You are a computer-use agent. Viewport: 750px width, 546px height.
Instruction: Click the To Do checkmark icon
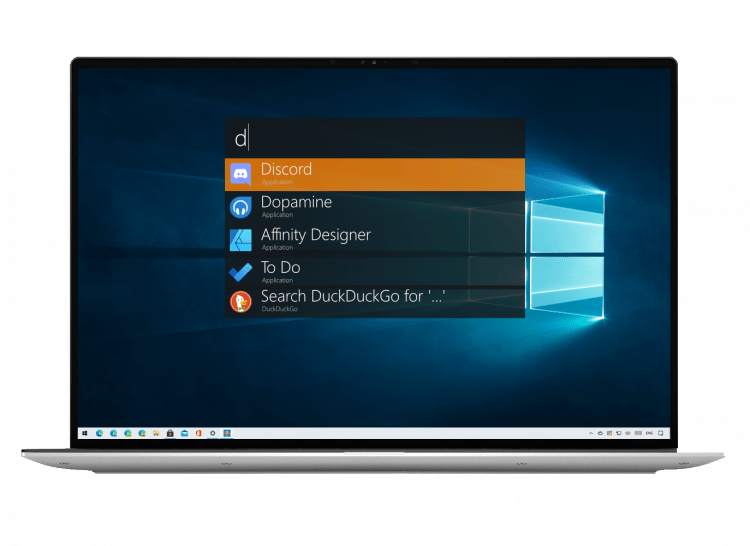[241, 272]
